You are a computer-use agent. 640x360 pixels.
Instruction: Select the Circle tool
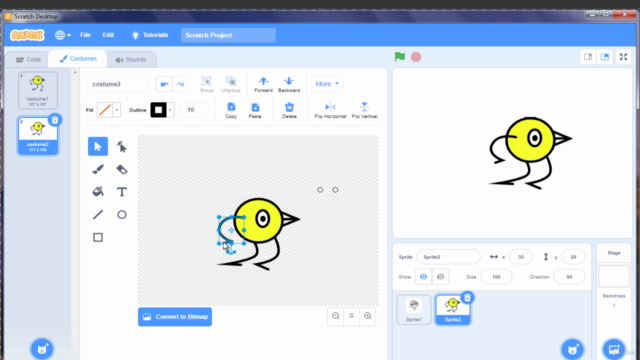coord(122,215)
